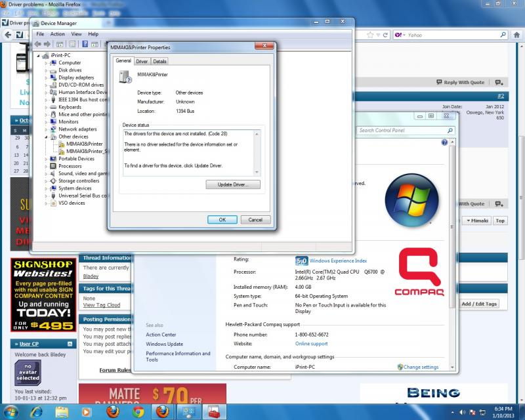Click the Firefox reload page icon
The height and width of the screenshot is (420, 525).
point(385,35)
